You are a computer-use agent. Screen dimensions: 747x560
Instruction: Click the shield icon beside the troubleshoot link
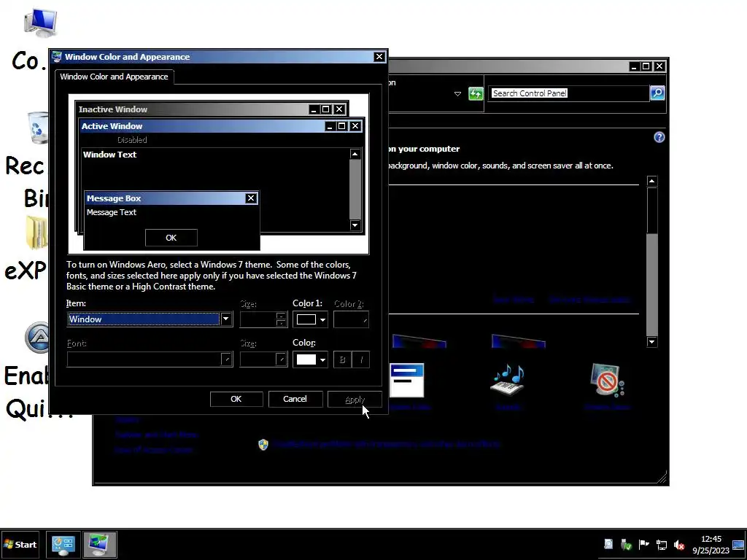pos(263,444)
